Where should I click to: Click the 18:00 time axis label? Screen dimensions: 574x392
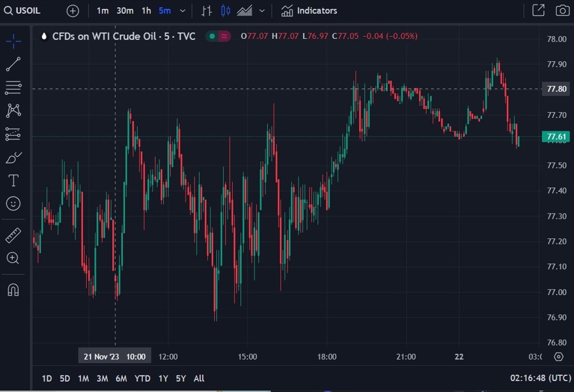click(x=327, y=357)
